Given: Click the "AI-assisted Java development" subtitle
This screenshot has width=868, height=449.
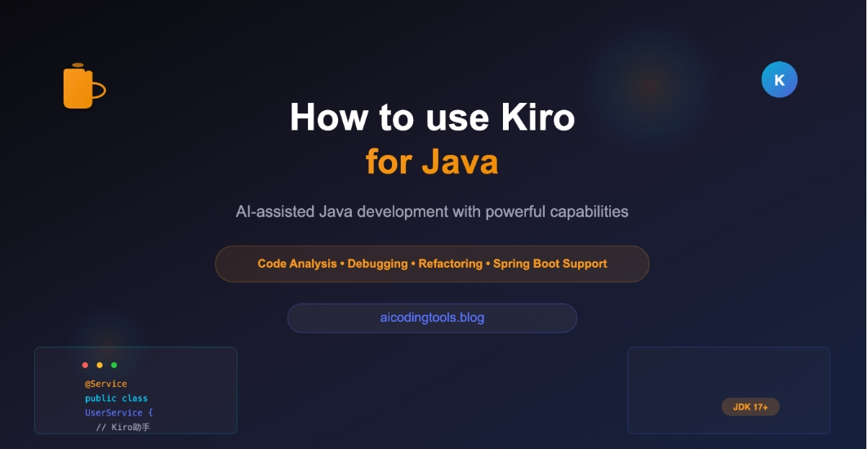Looking at the screenshot, I should point(432,211).
